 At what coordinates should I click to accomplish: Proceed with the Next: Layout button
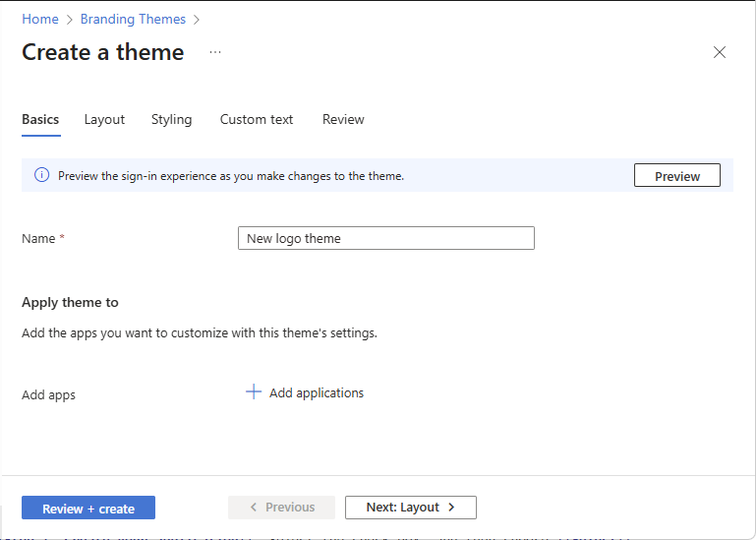pyautogui.click(x=410, y=508)
